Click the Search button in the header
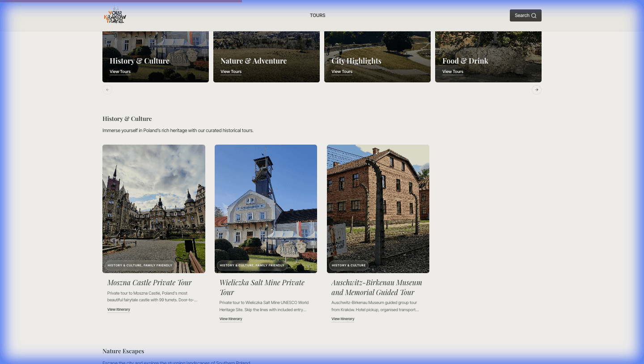The height and width of the screenshot is (364, 644). point(525,15)
